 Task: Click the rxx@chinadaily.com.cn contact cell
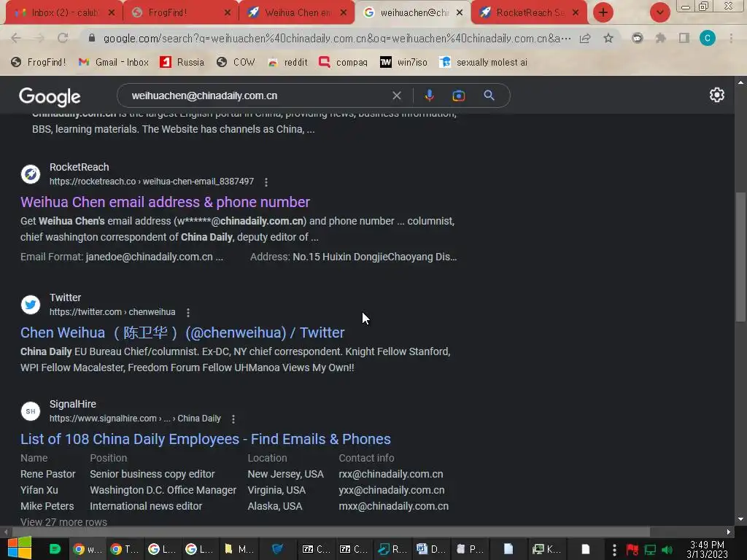coord(391,474)
